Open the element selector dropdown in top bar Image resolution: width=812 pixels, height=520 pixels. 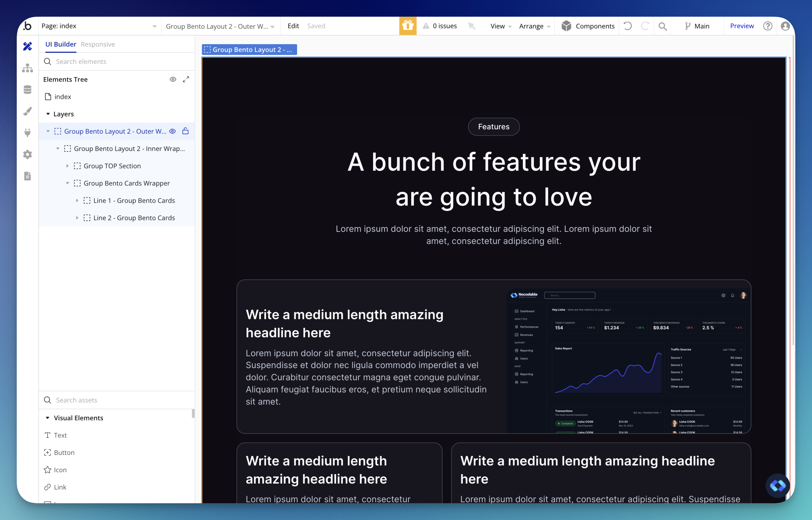[220, 26]
